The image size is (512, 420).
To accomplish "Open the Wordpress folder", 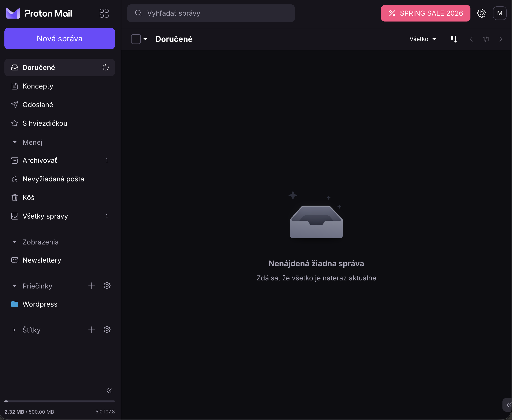I will (x=59, y=304).
